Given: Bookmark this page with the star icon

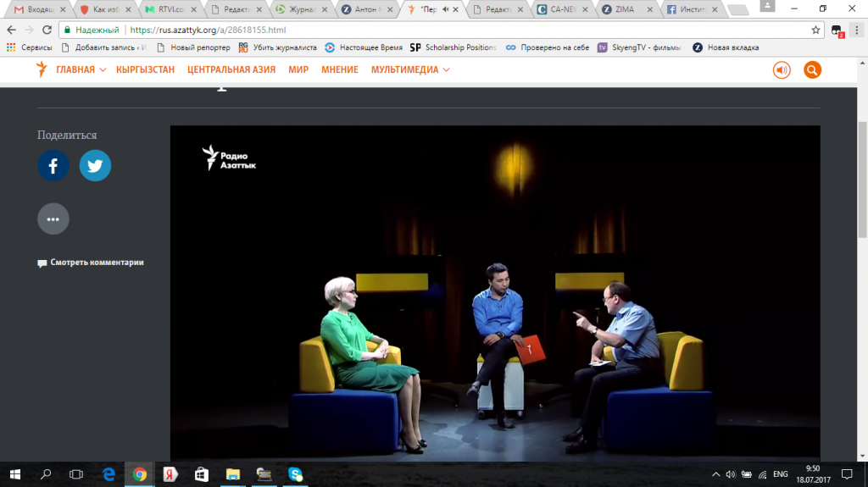Looking at the screenshot, I should 815,30.
